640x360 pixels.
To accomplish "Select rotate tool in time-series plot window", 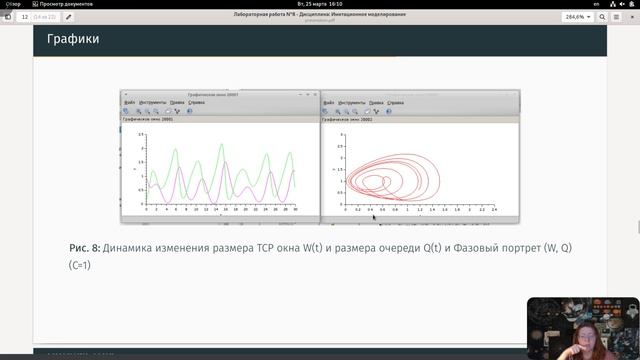I will 126,111.
